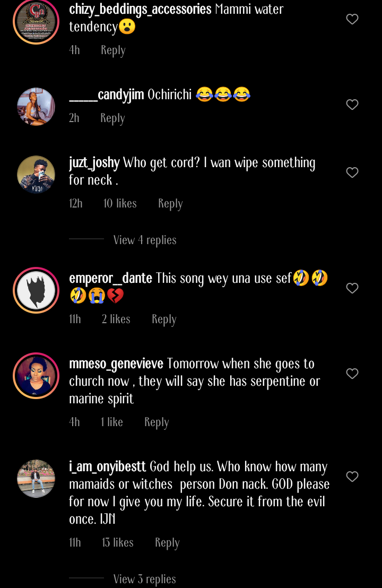The width and height of the screenshot is (382, 588).
Task: Like juzt_joshy's comment about cord
Action: coord(352,172)
